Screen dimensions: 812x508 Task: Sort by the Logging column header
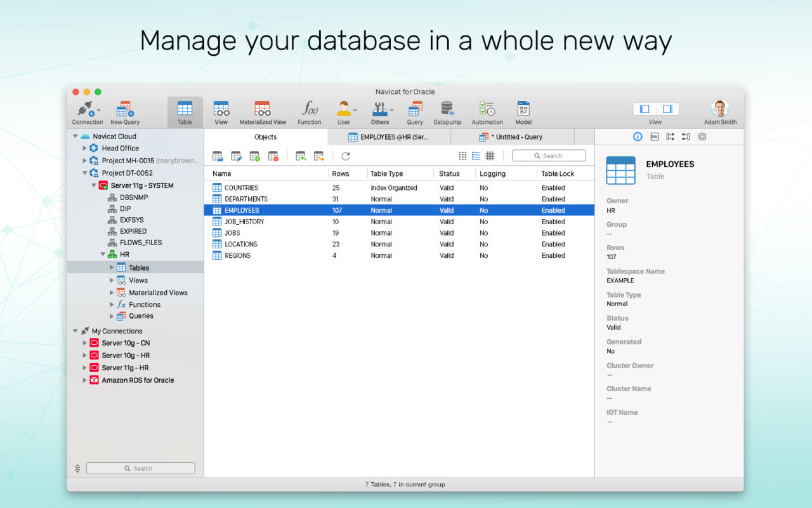tap(506, 173)
